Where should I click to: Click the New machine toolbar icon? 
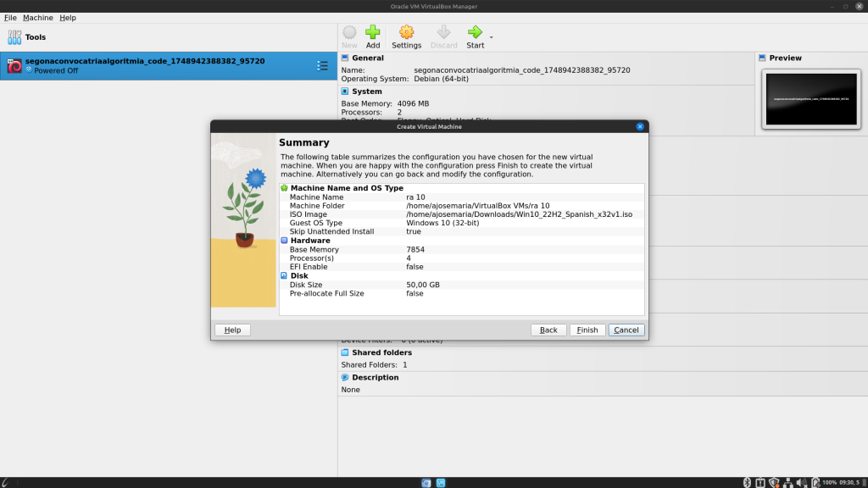click(x=349, y=37)
